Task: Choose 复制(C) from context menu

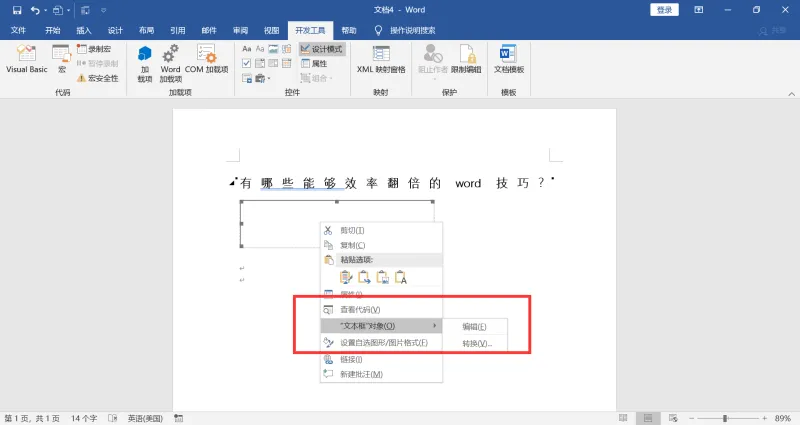Action: pyautogui.click(x=381, y=245)
